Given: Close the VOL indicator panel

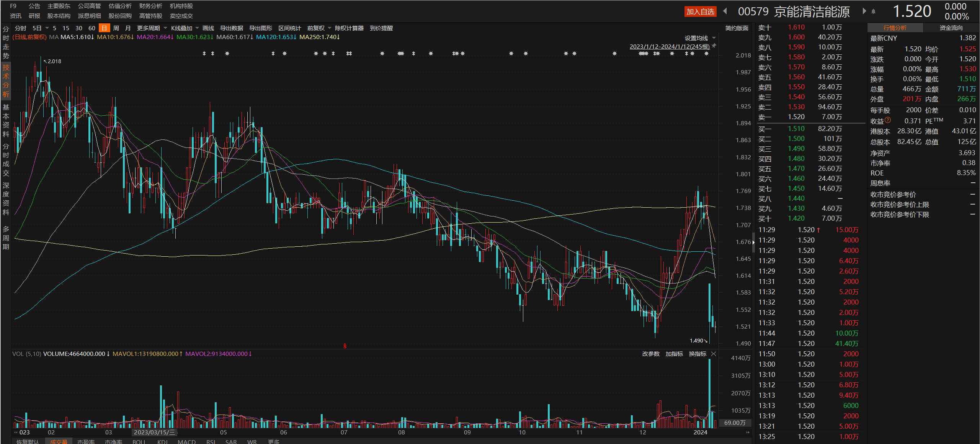Looking at the screenshot, I should point(714,354).
